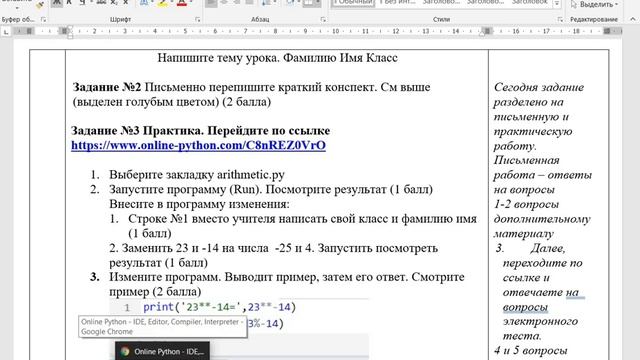Select the Без инт... style

(x=398, y=3)
